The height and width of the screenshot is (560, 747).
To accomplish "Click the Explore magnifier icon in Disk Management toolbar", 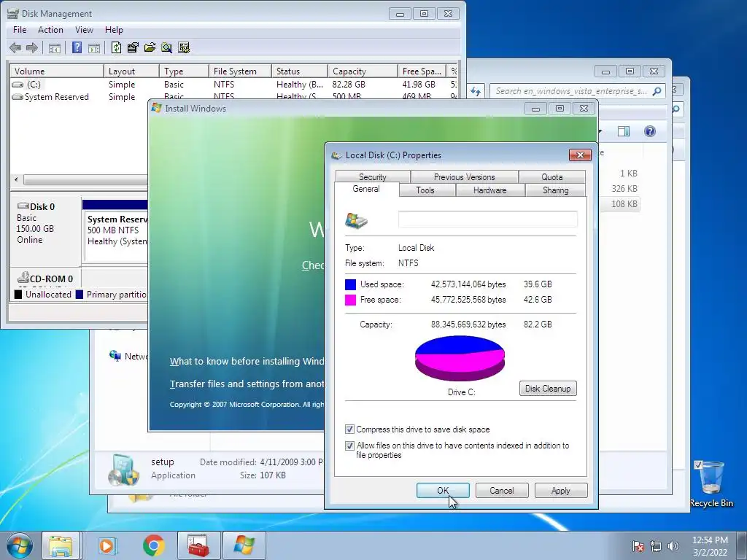I will coord(166,47).
